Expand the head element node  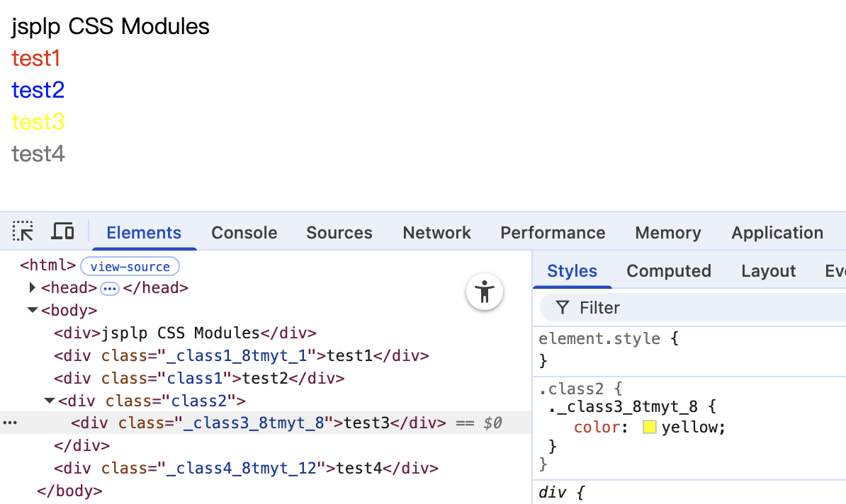(x=32, y=288)
